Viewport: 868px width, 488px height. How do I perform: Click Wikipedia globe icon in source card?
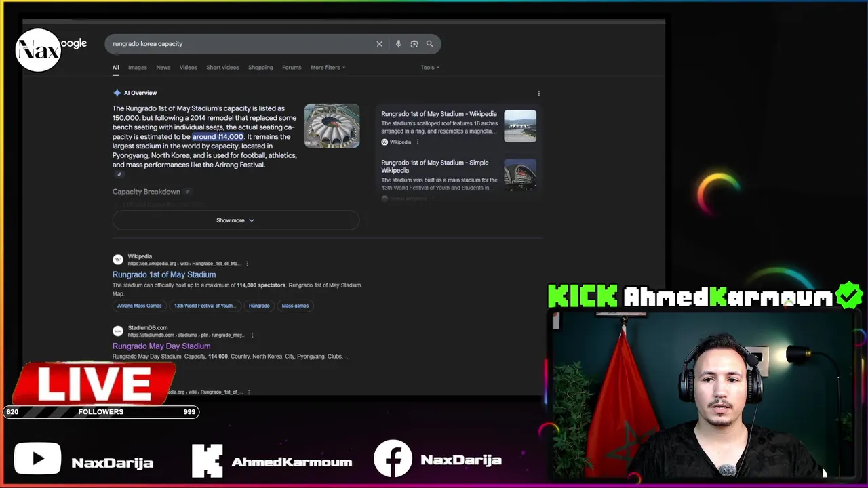(384, 142)
